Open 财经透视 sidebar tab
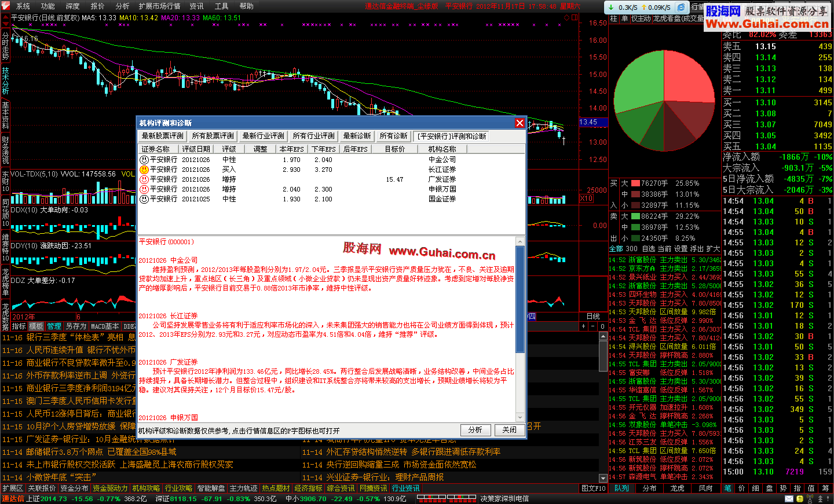Image resolution: width=834 pixels, height=504 pixels. pos(5,149)
